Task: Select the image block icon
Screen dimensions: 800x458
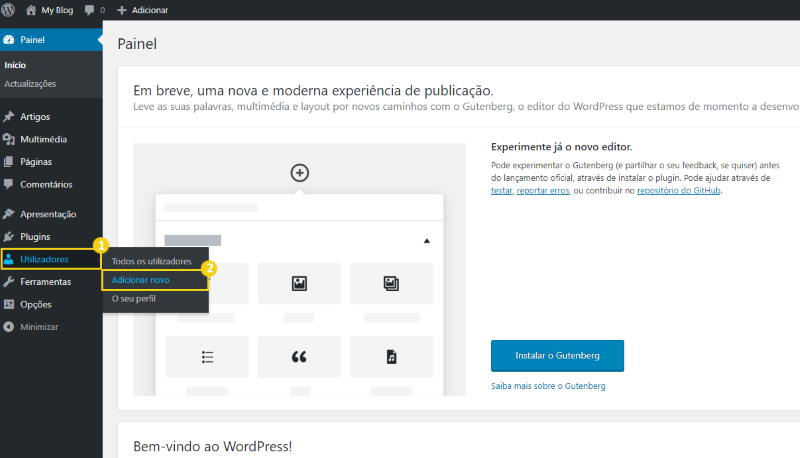Action: [x=299, y=283]
